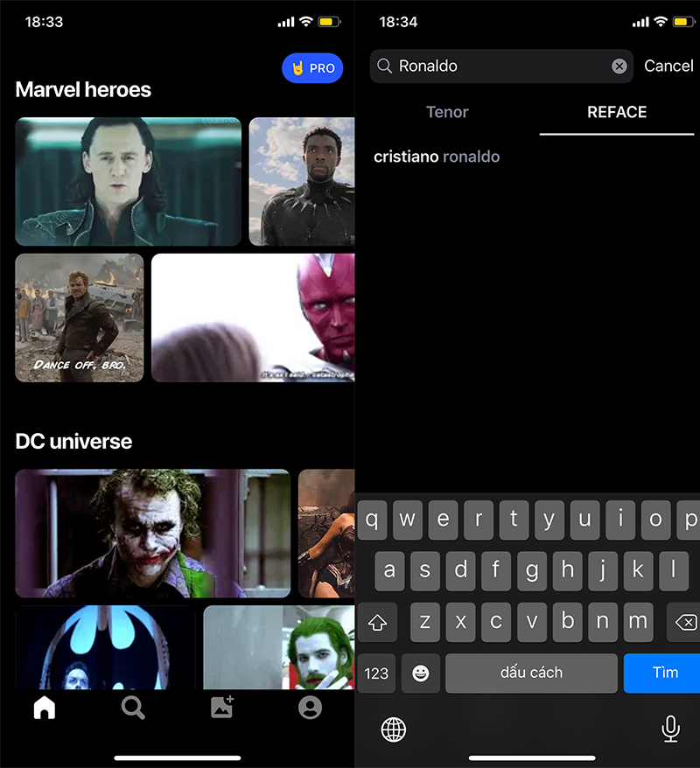Image resolution: width=700 pixels, height=768 pixels.
Task: Switch keyboard to 123 numbers
Action: tap(376, 673)
